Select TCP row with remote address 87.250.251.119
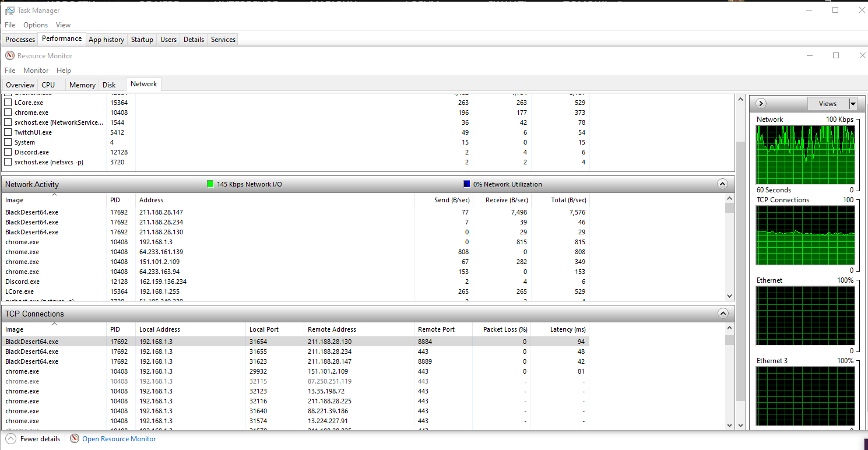The image size is (868, 450). pyautogui.click(x=296, y=381)
